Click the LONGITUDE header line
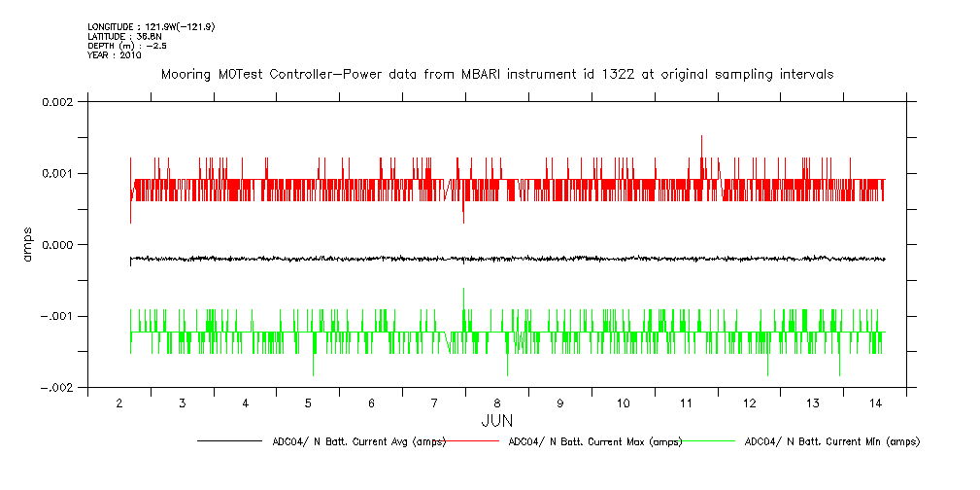The image size is (980, 490). [x=151, y=26]
